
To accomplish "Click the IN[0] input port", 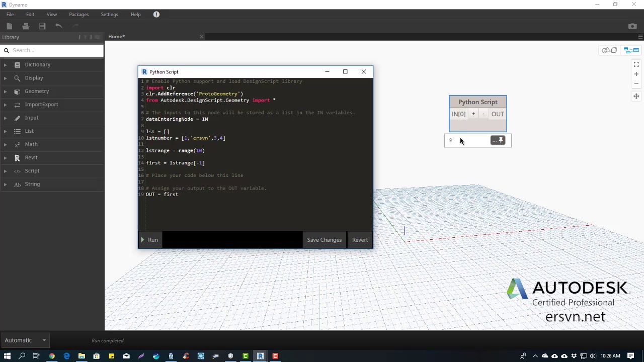I will pyautogui.click(x=459, y=114).
